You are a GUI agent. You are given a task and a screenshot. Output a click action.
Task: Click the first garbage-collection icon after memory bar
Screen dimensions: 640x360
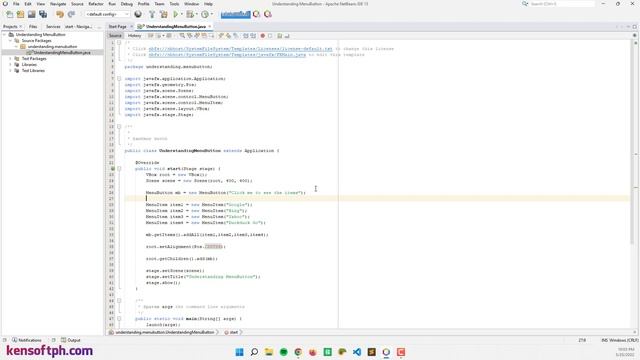pyautogui.click(x=257, y=14)
